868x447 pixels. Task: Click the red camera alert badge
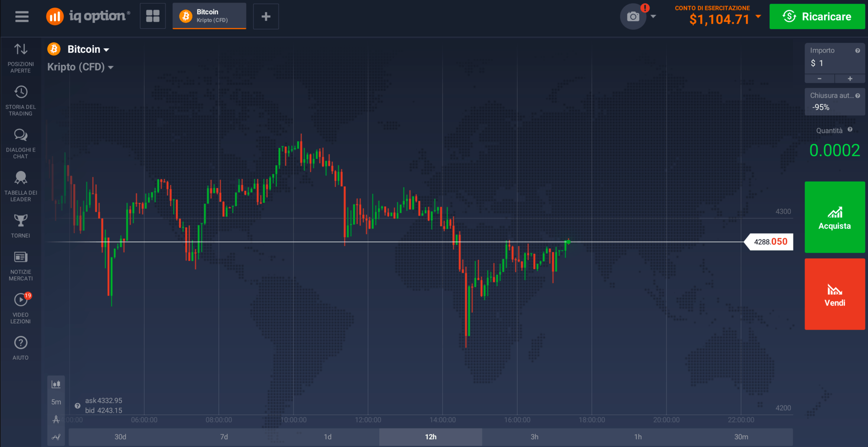[x=645, y=8]
